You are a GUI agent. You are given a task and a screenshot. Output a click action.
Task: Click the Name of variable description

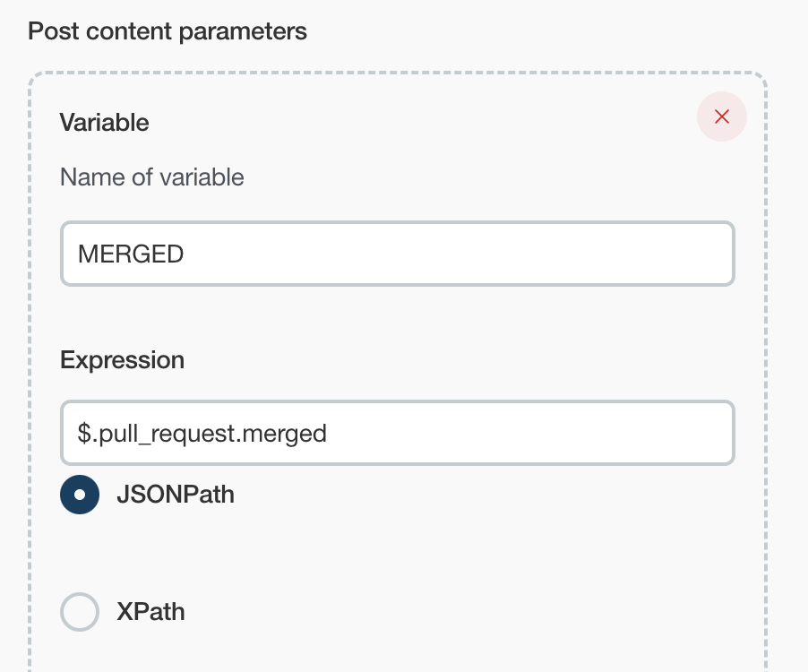(152, 177)
